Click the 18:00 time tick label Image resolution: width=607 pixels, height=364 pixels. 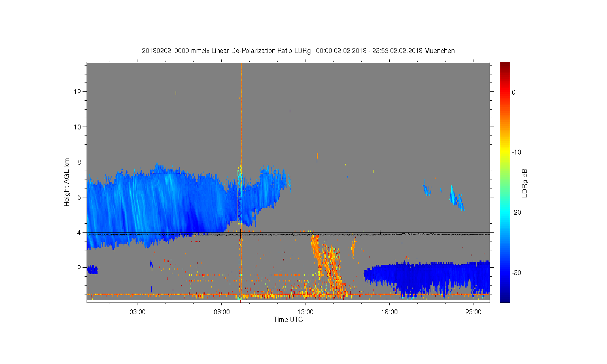tap(390, 312)
